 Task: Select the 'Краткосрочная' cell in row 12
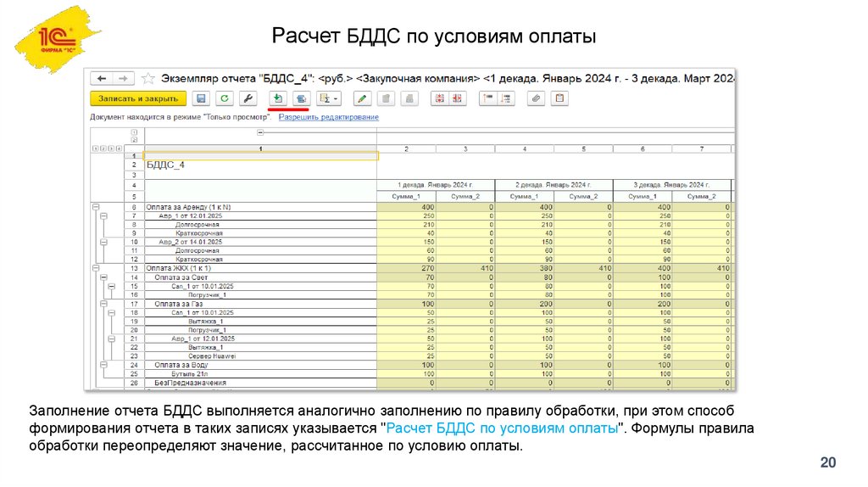[x=261, y=260]
